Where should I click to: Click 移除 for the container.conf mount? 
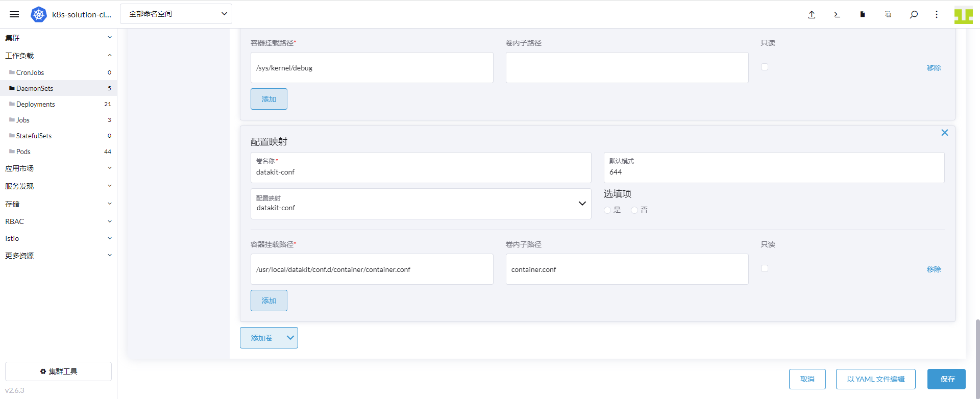[x=934, y=269]
